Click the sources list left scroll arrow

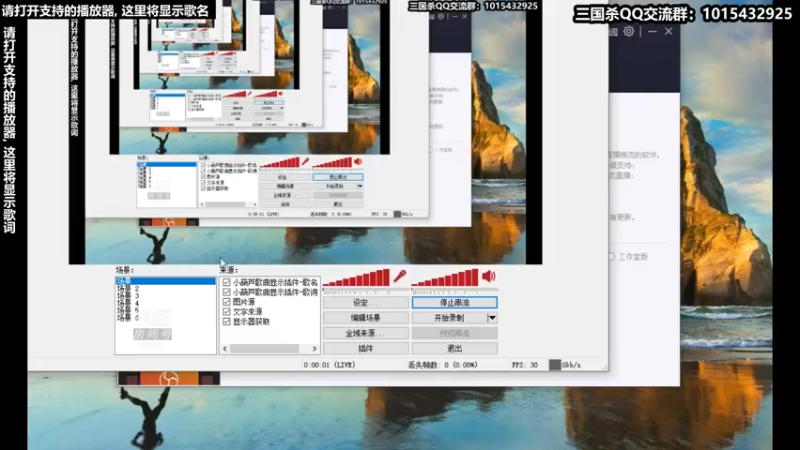point(225,349)
